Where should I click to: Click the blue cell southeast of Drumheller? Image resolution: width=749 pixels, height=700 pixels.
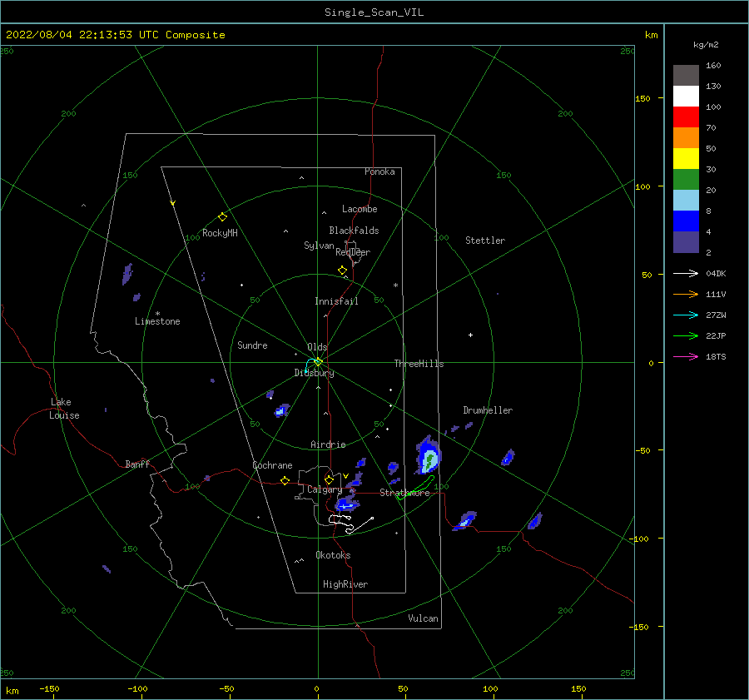508,457
